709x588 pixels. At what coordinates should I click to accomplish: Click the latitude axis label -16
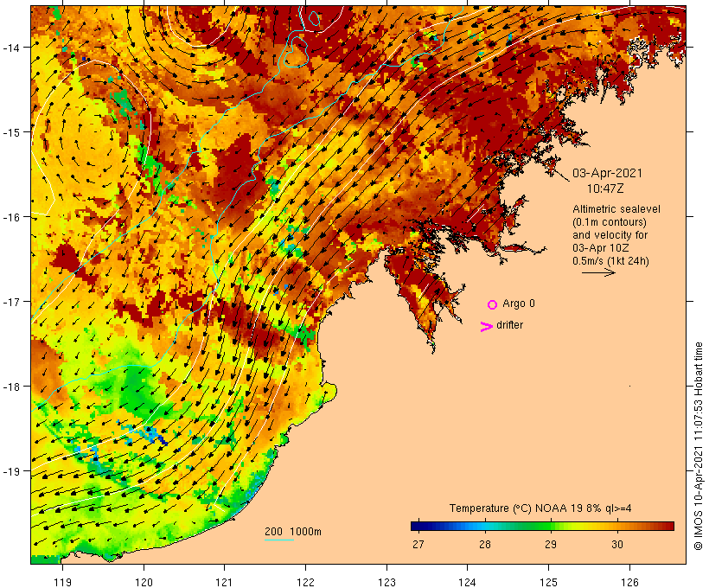point(10,217)
